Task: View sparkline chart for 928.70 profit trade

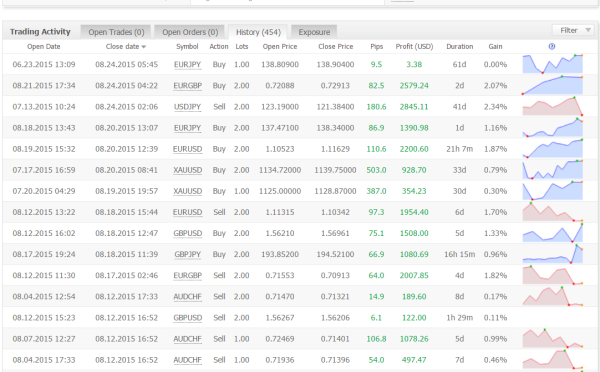Action: 553,170
